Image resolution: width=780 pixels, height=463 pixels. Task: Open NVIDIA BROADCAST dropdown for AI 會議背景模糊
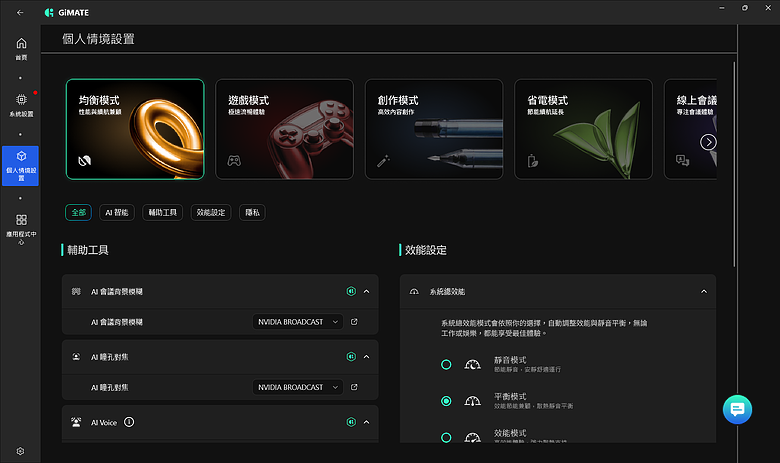(297, 322)
